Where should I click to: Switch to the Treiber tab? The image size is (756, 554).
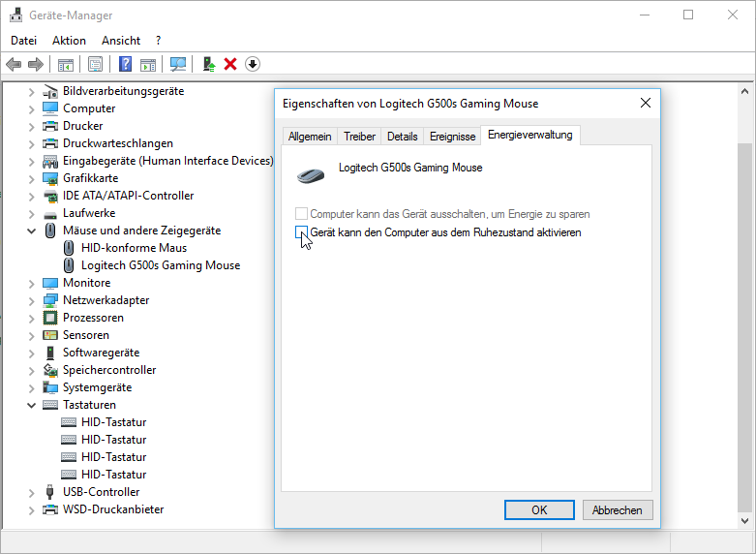click(x=359, y=137)
